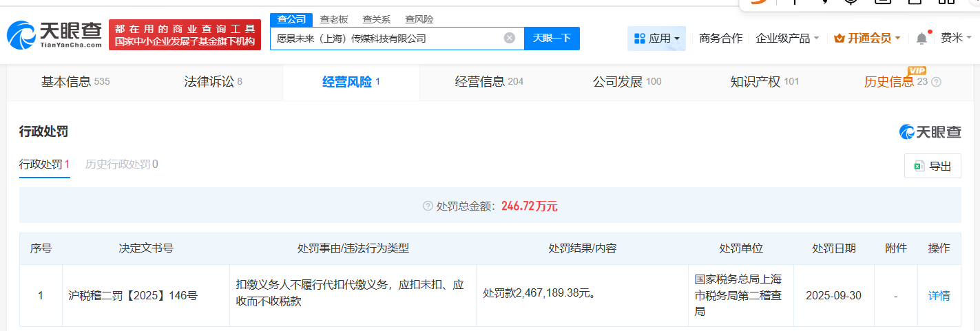
Task: Open the 知识产权 tab
Action: click(764, 82)
